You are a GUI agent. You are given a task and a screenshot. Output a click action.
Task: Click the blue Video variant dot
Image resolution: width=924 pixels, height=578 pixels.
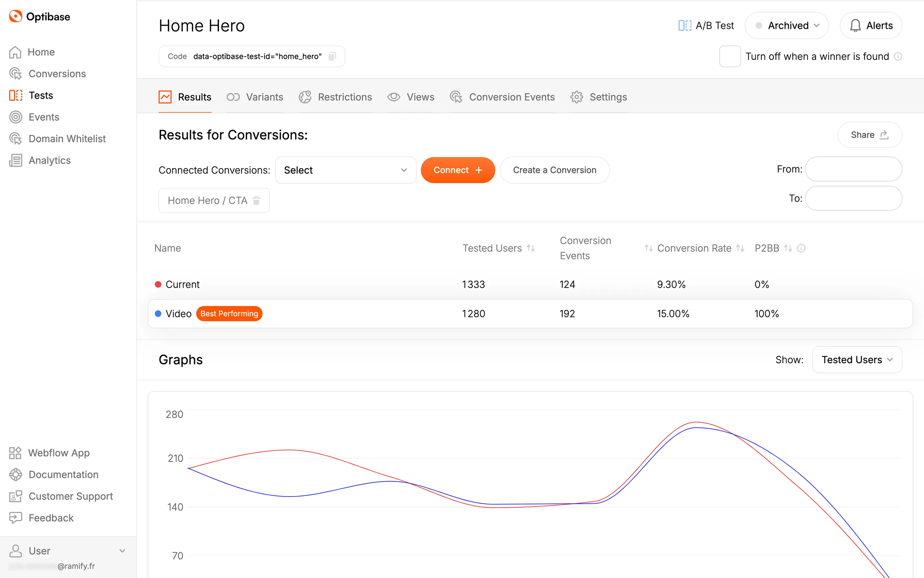pos(158,314)
